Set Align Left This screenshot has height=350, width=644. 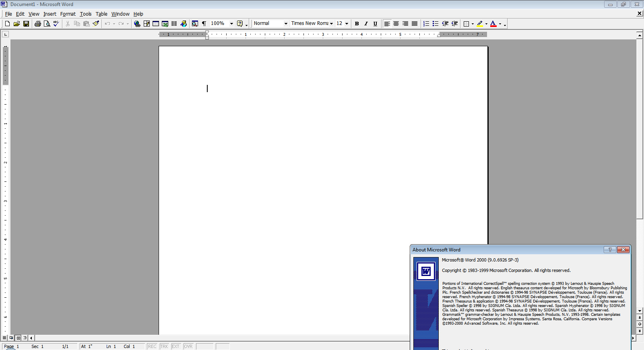pos(387,24)
